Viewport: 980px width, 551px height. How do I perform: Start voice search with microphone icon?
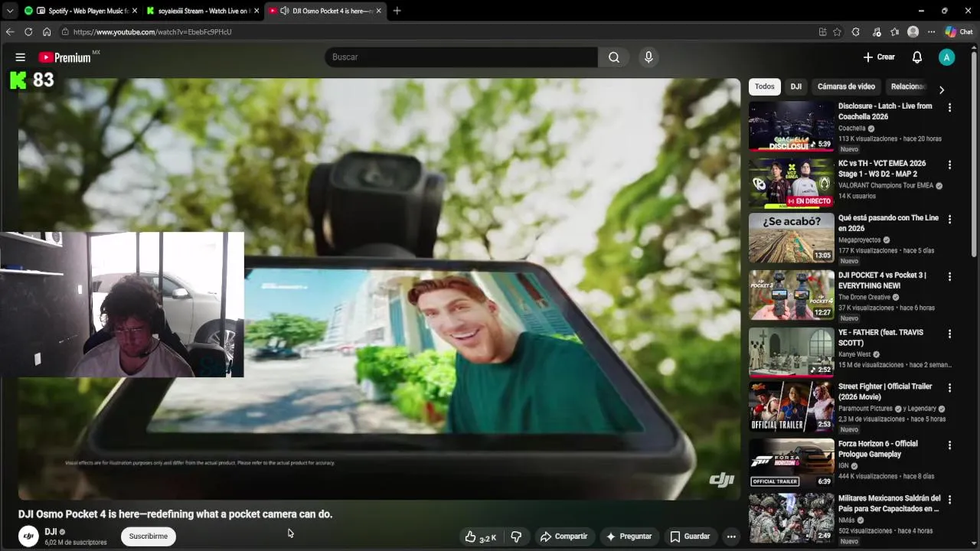(648, 57)
